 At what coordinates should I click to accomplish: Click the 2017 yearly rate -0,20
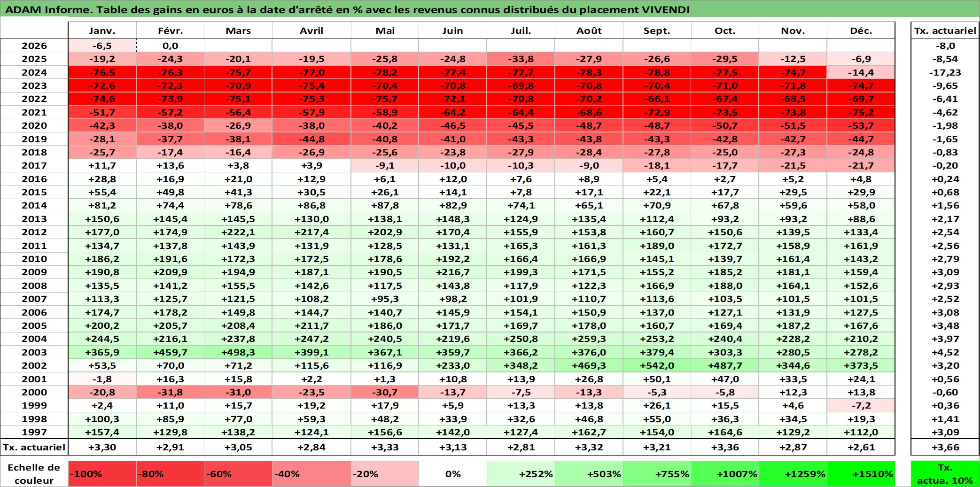click(945, 165)
